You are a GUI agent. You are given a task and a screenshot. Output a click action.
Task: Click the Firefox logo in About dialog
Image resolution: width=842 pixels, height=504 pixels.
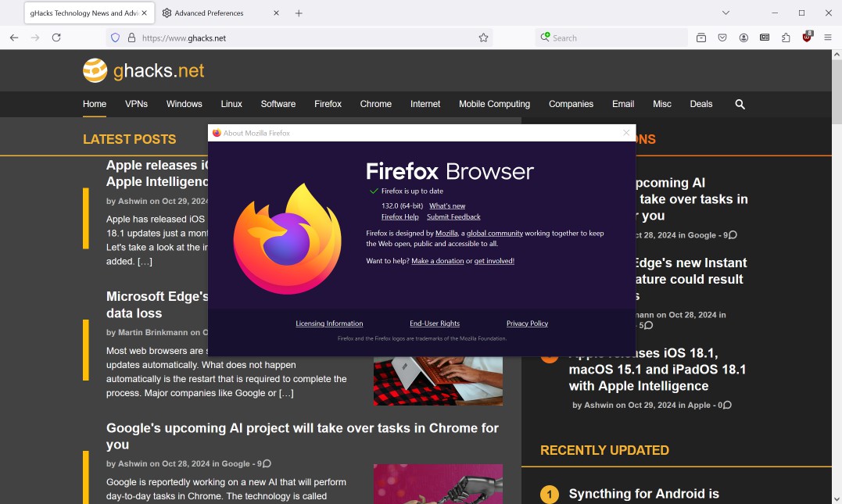click(287, 239)
